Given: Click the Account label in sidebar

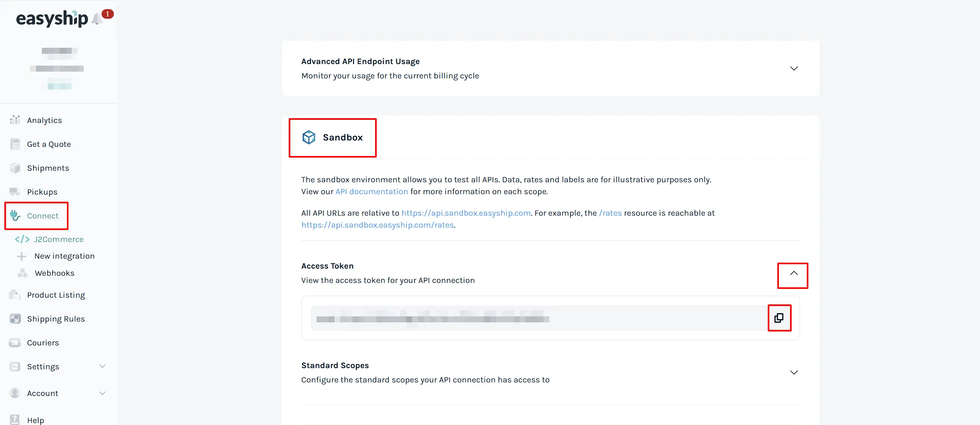Looking at the screenshot, I should point(43,393).
